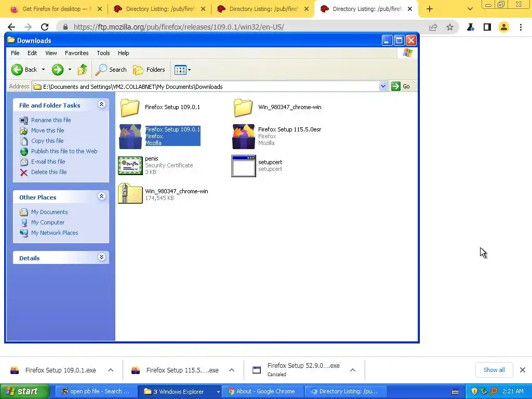Open the Edit menu
Image resolution: width=532 pixels, height=399 pixels.
32,53
